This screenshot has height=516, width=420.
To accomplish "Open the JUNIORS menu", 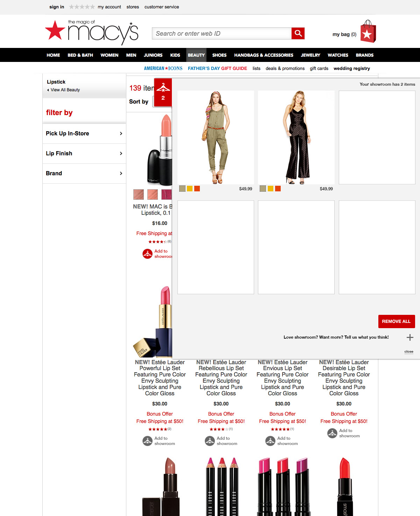I will (x=153, y=55).
